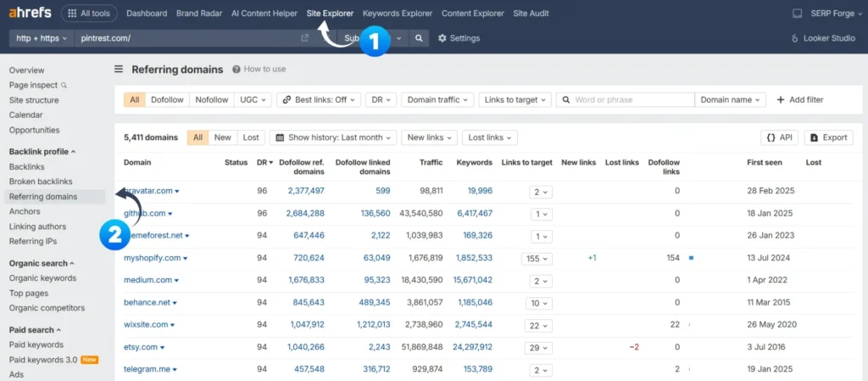Click the telegram.me domain link
The image size is (868, 381).
pyautogui.click(x=147, y=370)
